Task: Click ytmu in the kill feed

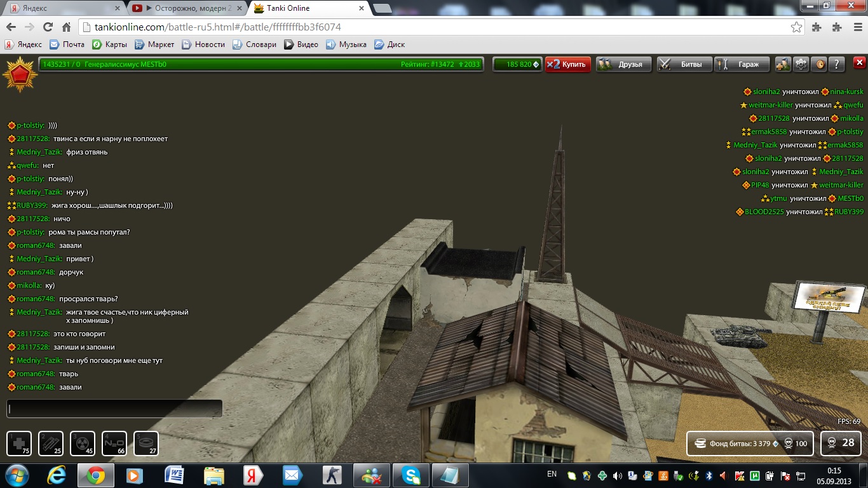Action: tap(778, 198)
